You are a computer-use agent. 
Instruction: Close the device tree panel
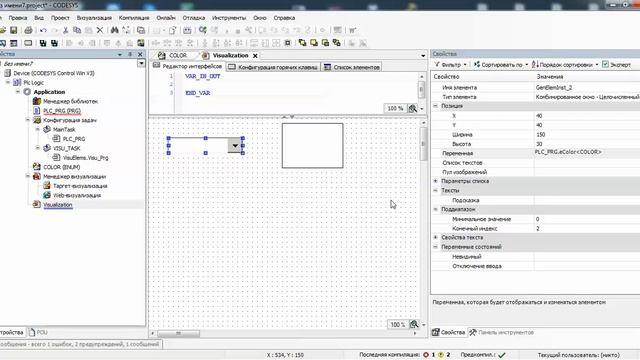[x=140, y=54]
